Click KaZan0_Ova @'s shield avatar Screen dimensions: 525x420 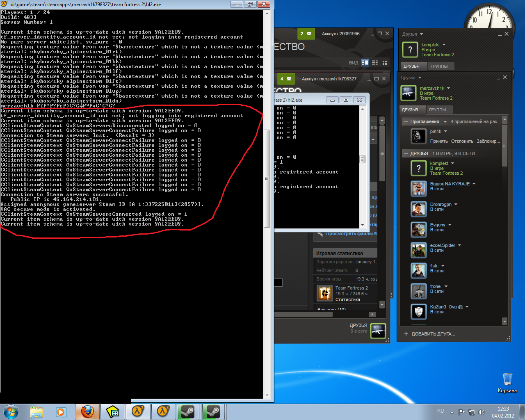(419, 312)
